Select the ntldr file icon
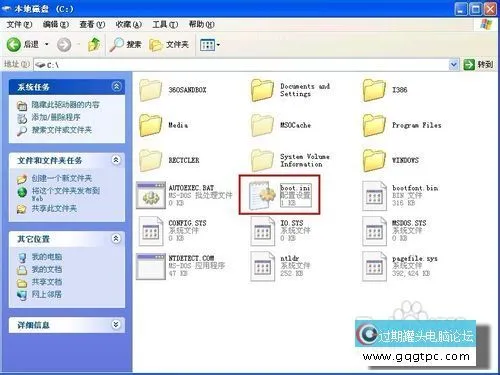Screen dimensions: 500x375 [263, 266]
